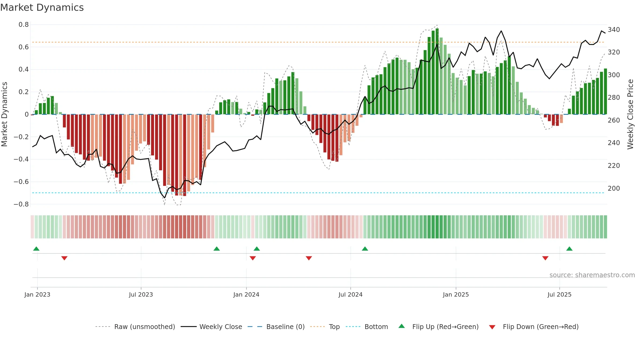Click the source: sharemaestro.com text

tap(592, 275)
